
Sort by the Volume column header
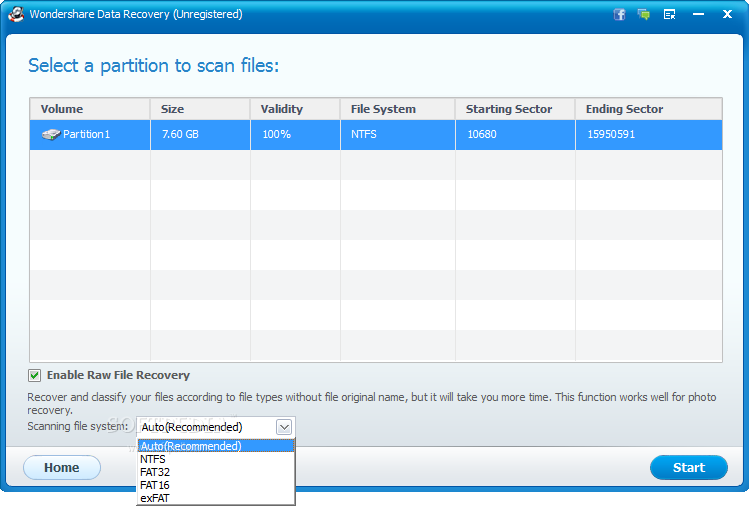click(90, 109)
